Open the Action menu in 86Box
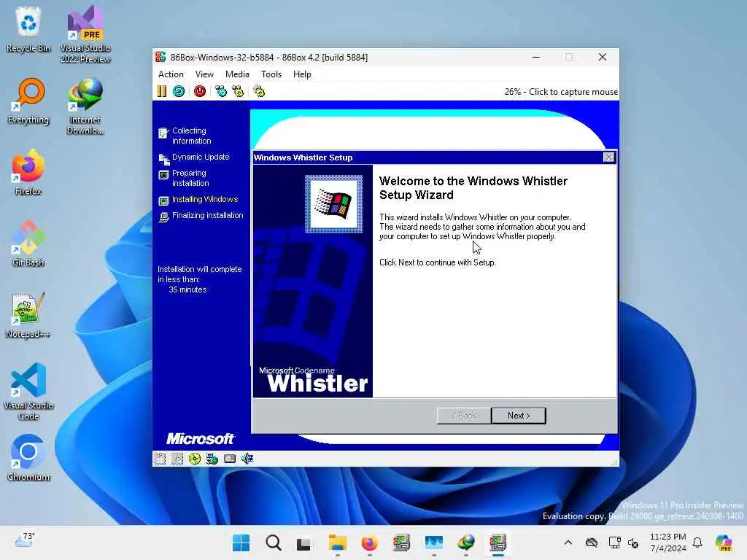The width and height of the screenshot is (747, 560). click(171, 74)
